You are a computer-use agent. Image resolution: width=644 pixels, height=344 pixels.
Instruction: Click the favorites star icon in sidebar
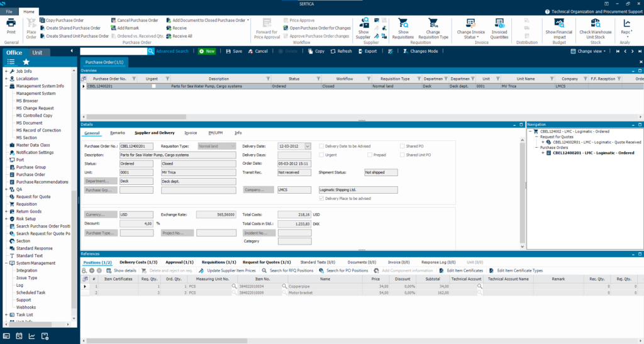(x=26, y=62)
